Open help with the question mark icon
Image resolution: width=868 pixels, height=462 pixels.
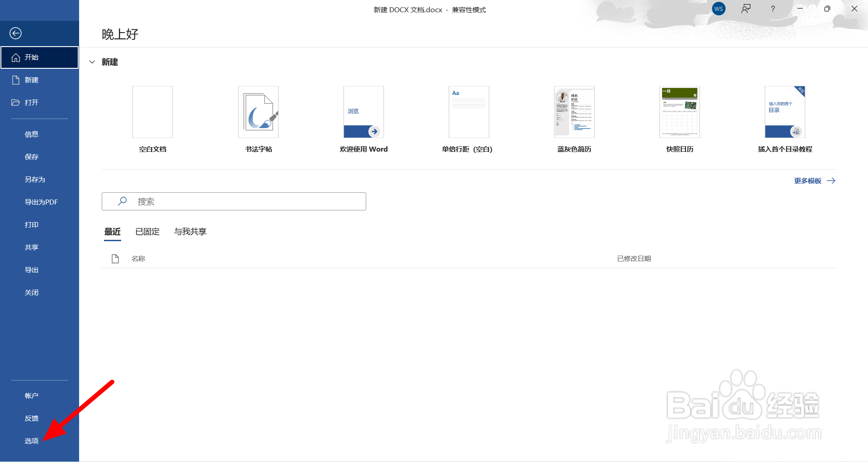tap(773, 9)
